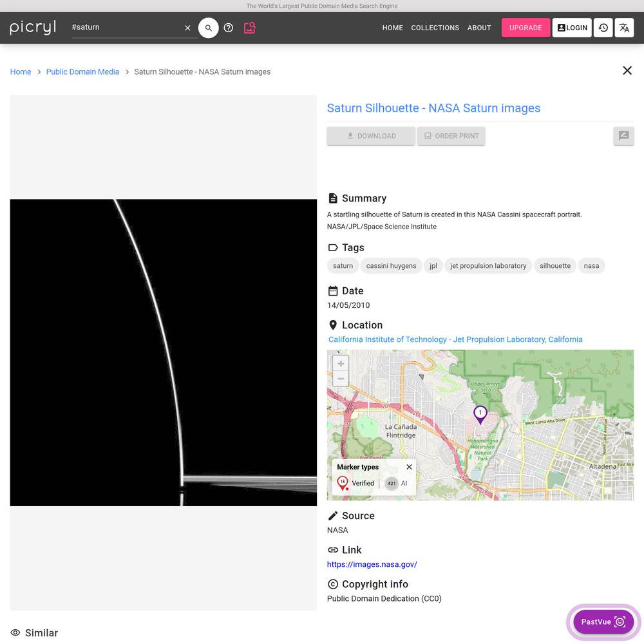The image size is (644, 644).
Task: Click the LOGIN button
Action: [x=572, y=28]
